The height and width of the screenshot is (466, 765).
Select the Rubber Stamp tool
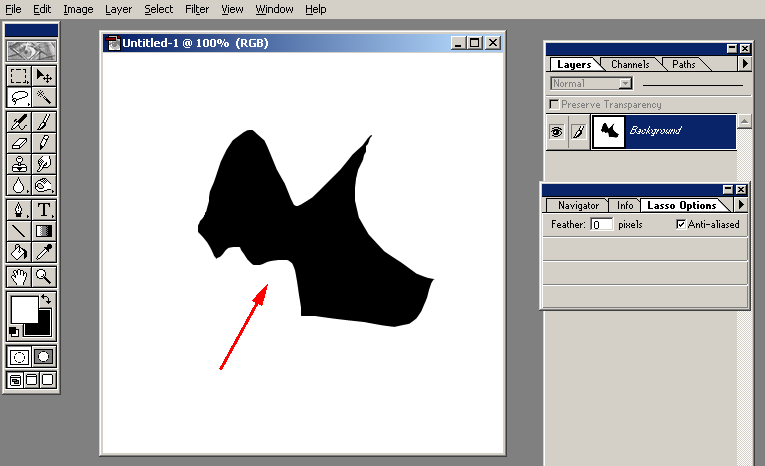point(19,164)
